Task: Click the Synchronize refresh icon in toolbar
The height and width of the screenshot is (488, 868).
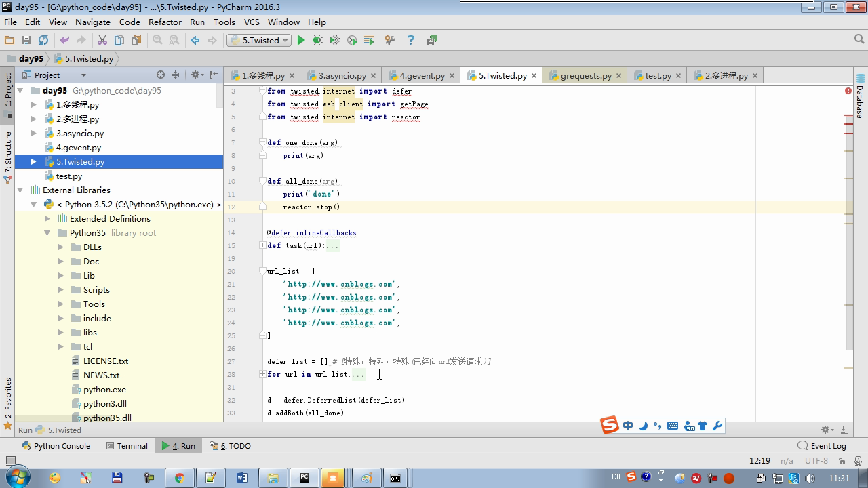Action: [x=43, y=41]
